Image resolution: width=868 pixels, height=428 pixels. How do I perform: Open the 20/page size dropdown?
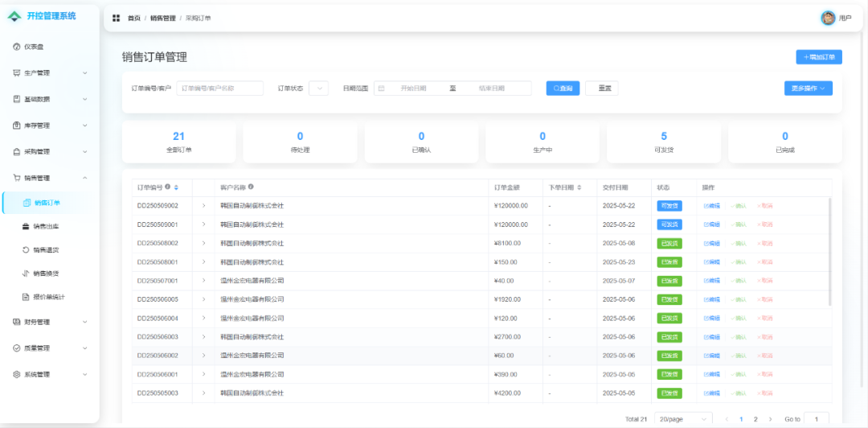(683, 419)
